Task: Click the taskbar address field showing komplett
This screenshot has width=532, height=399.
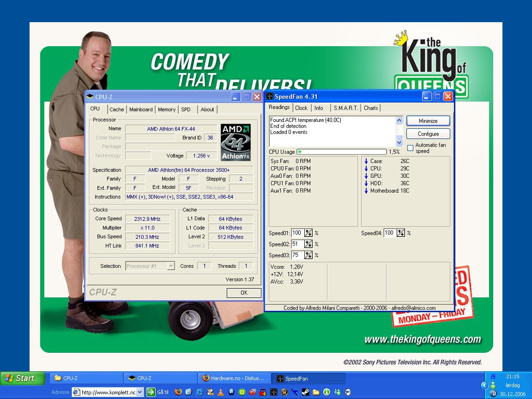Action: [108, 392]
